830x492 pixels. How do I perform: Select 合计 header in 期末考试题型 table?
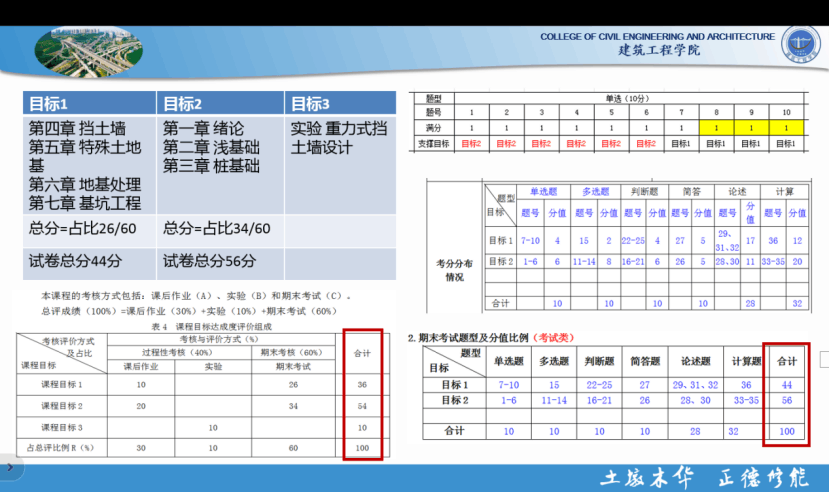click(787, 361)
